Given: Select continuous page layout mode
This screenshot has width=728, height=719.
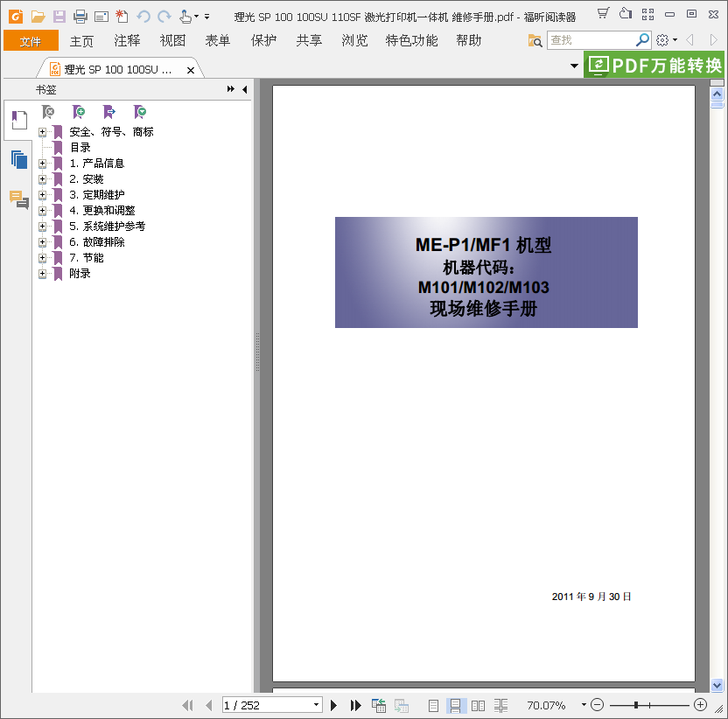Looking at the screenshot, I should point(456,706).
